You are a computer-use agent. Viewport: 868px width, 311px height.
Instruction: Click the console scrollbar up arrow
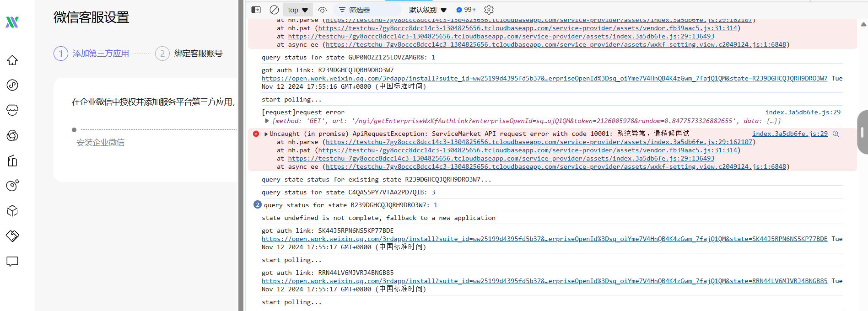pyautogui.click(x=863, y=24)
